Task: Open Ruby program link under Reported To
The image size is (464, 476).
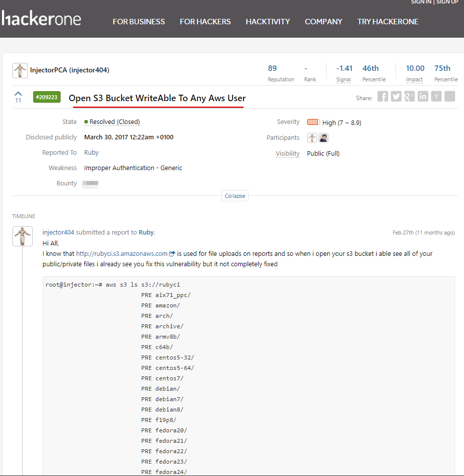Action: tap(91, 152)
